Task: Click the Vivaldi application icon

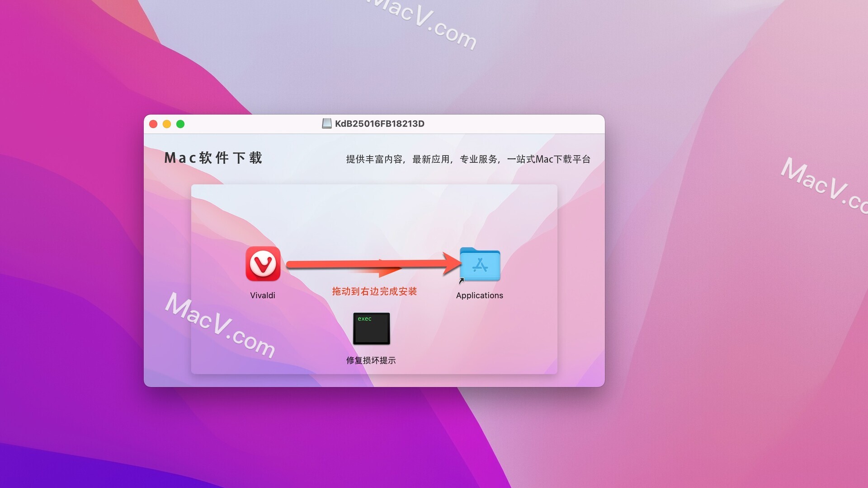Action: (x=262, y=266)
